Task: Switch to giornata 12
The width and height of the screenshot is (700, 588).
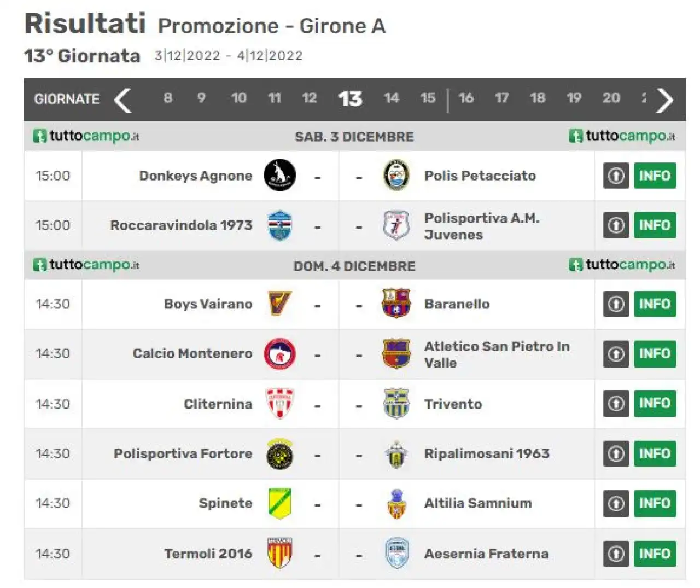Action: pos(310,98)
